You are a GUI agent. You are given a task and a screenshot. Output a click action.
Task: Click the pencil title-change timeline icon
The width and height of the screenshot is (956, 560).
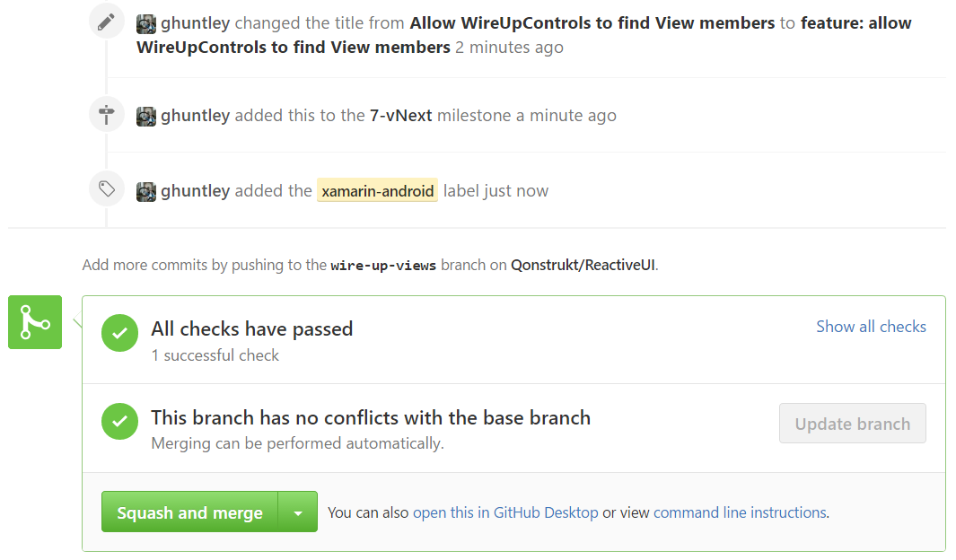(107, 22)
